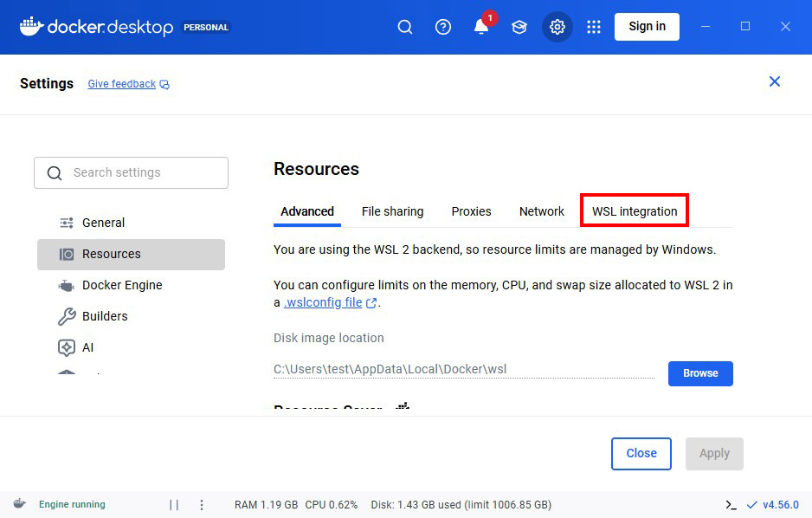Viewport: 812px width, 518px height.
Task: Browse for a new disk image location
Action: (699, 373)
